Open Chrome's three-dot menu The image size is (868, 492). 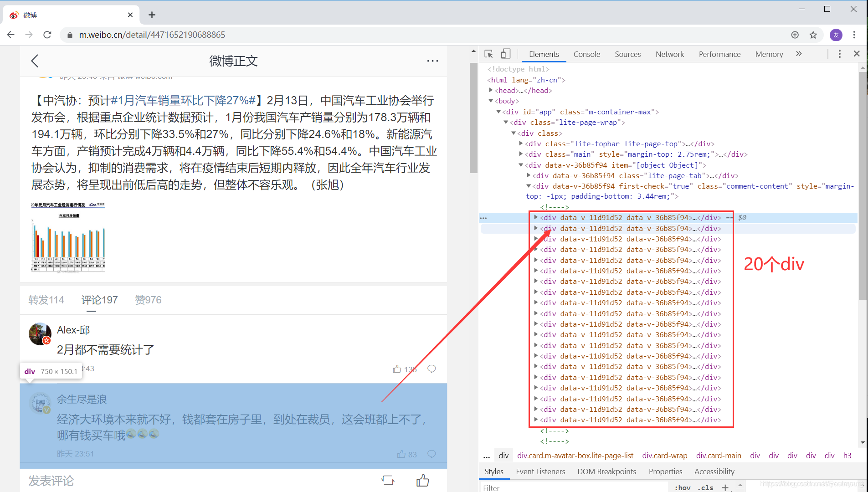(x=854, y=35)
